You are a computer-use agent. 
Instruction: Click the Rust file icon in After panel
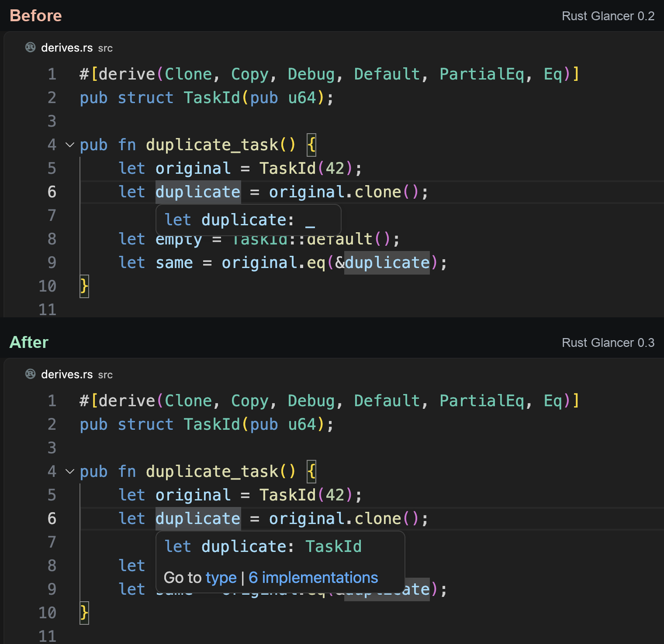pos(31,374)
